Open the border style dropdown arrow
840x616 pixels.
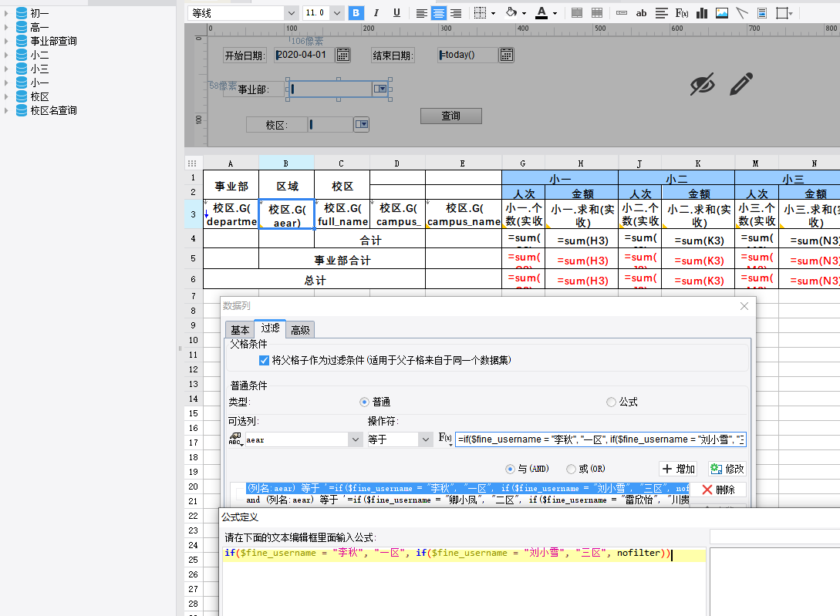(493, 13)
